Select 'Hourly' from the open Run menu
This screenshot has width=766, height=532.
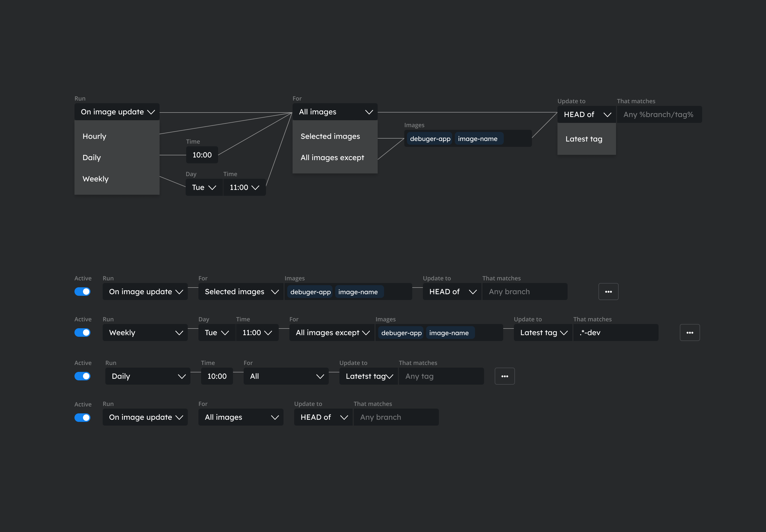pyautogui.click(x=94, y=136)
